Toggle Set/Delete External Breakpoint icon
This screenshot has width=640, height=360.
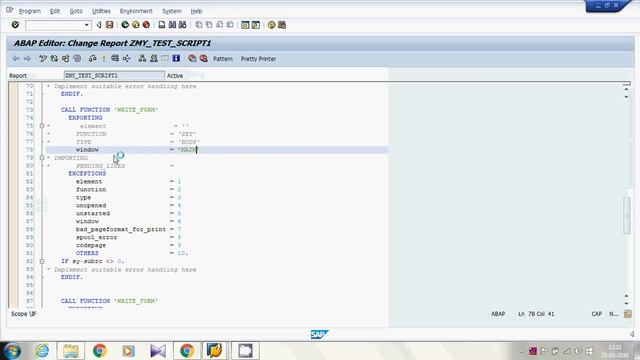coord(203,59)
